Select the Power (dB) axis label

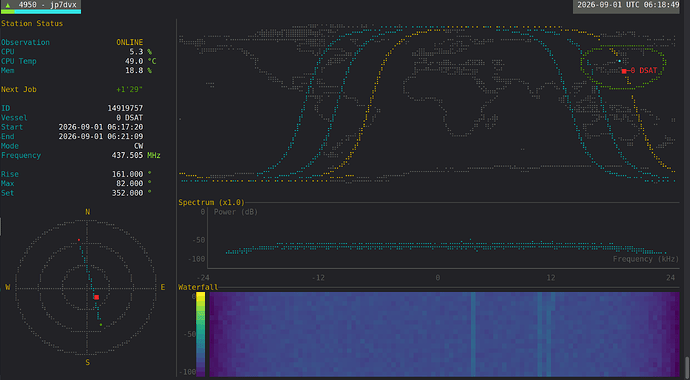tap(236, 212)
